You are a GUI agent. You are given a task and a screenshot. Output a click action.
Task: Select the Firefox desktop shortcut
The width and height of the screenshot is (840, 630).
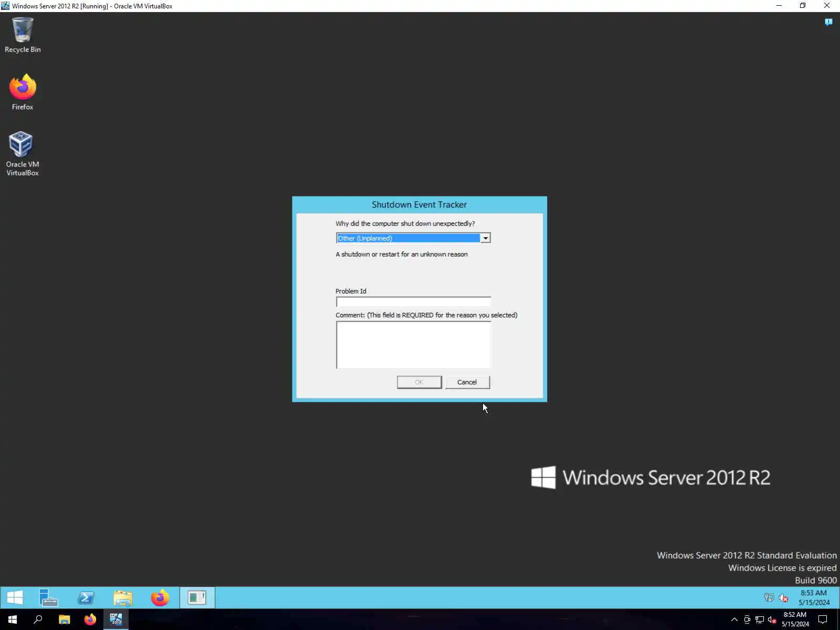point(23,92)
